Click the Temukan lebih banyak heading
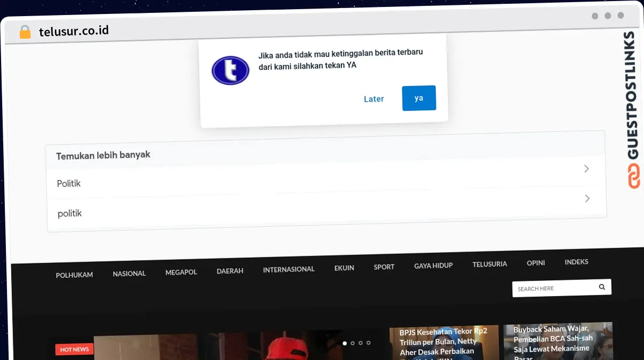This screenshot has height=360, width=644. (103, 155)
